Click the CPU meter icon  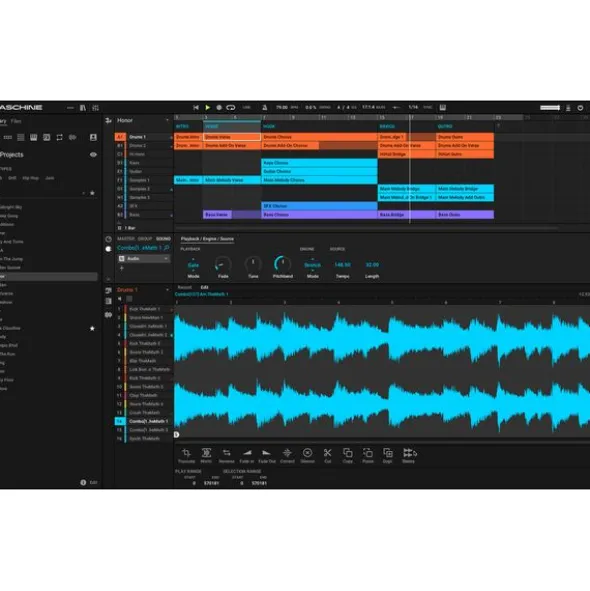[568, 108]
